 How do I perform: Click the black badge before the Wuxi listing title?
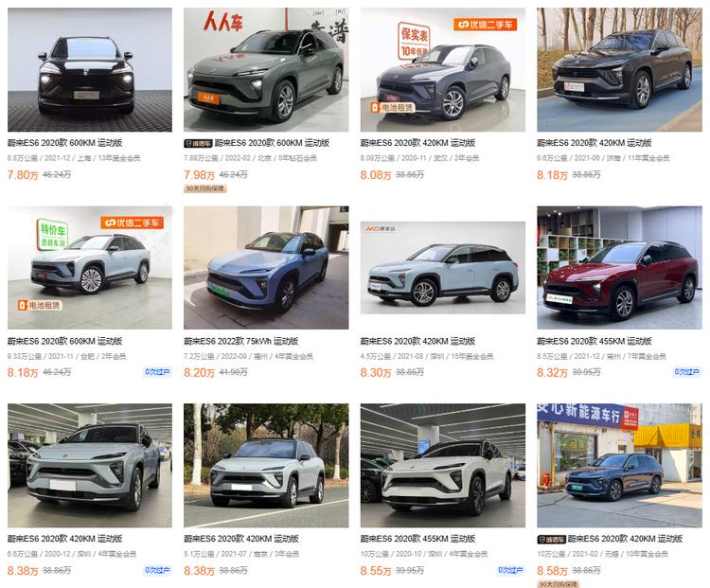[x=551, y=540]
